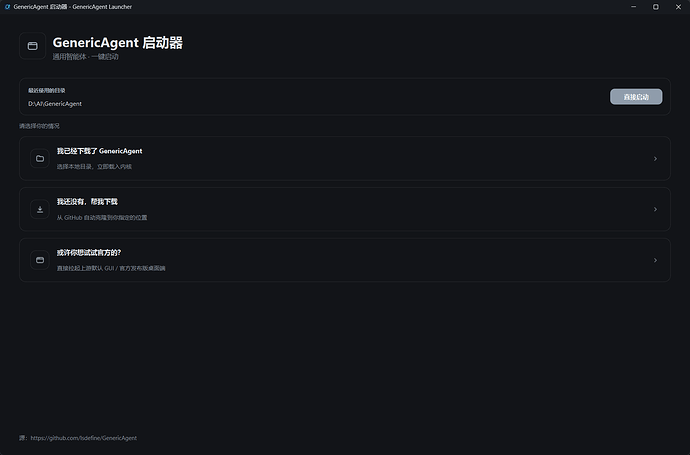Viewport: 690px width, 455px height.
Task: Click the folder icon for already-downloaded GenericAgent
Action: [40, 158]
